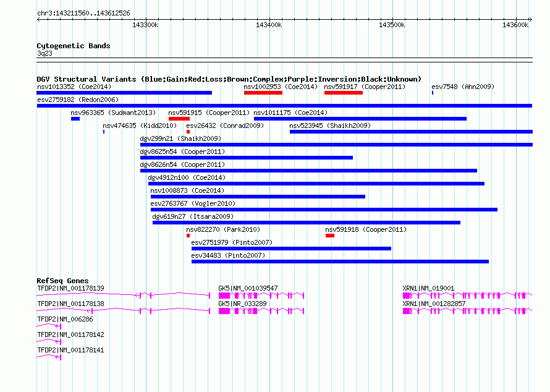Open the TFDP2|NM_006286 gene label
Image resolution: width=550 pixels, height=392 pixels.
(x=66, y=320)
